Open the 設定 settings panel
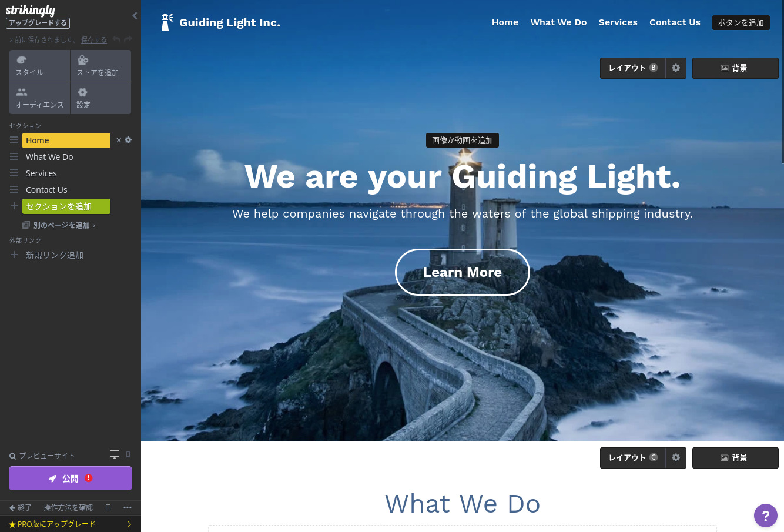784x532 pixels. pos(100,98)
